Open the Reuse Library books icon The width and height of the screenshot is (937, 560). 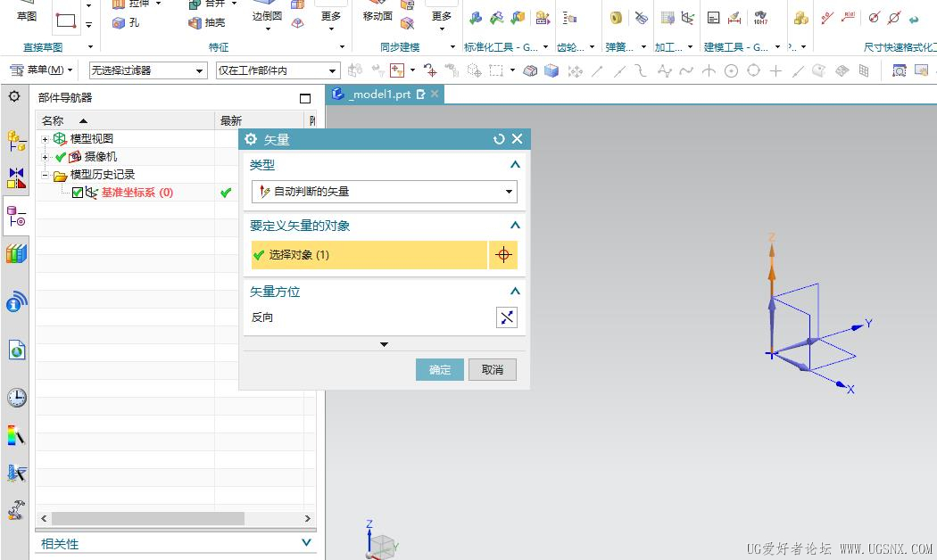[16, 254]
